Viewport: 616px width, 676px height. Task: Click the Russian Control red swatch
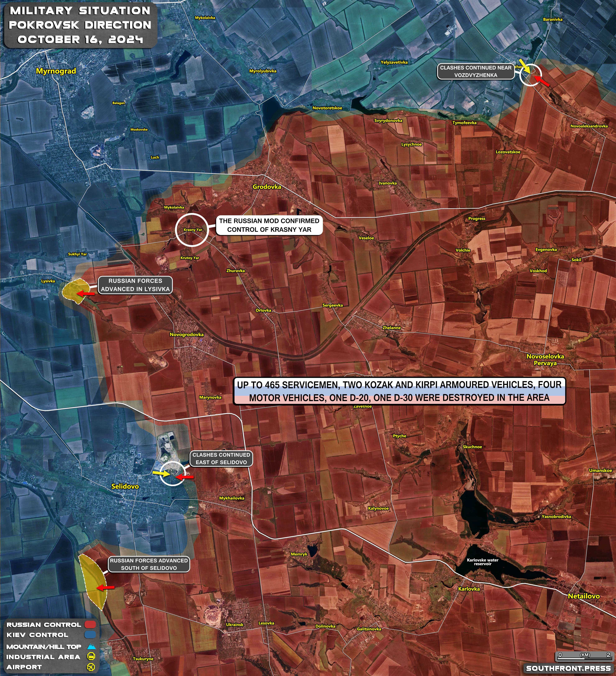pos(90,625)
